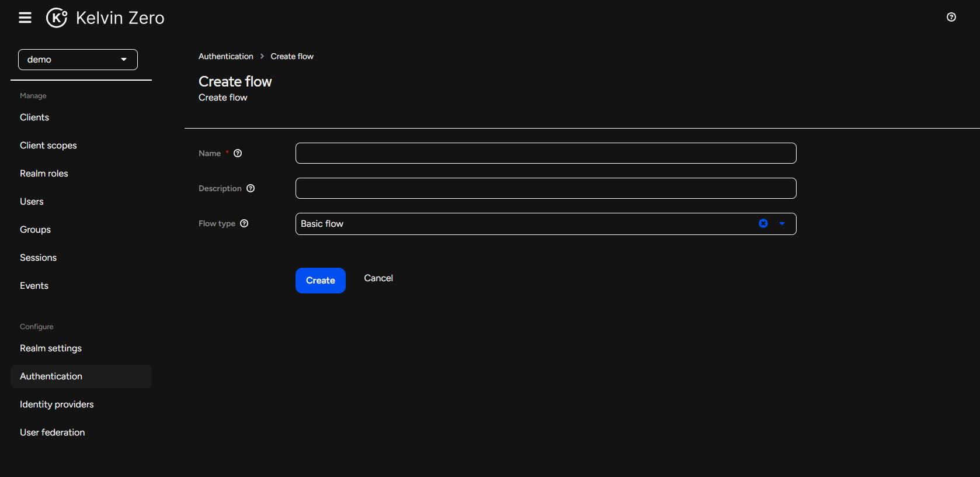
Task: Toggle the hamburger sidebar menu
Action: (25, 18)
